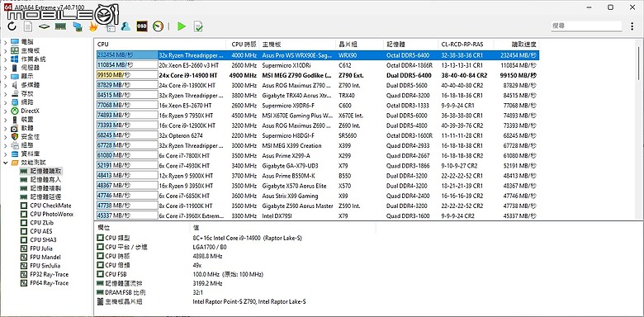The width and height of the screenshot is (644, 317).
Task: Sort by the CPU column header
Action: 160,45
